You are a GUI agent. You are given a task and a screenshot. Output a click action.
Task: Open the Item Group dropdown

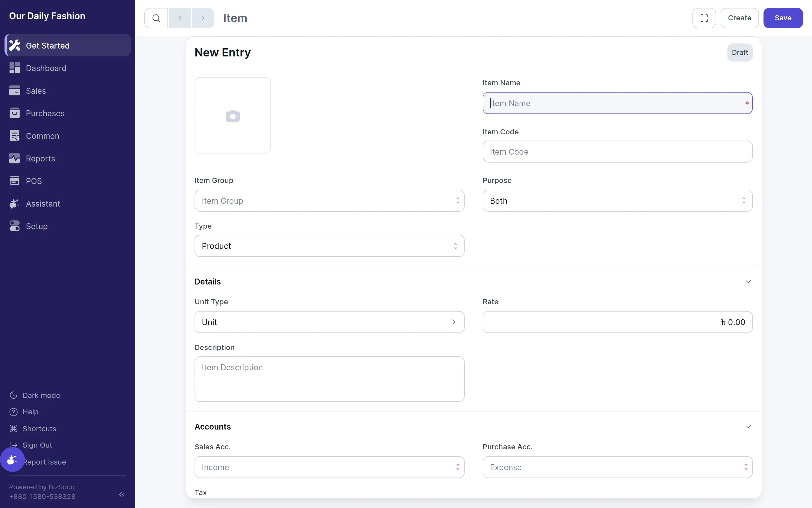click(x=329, y=201)
